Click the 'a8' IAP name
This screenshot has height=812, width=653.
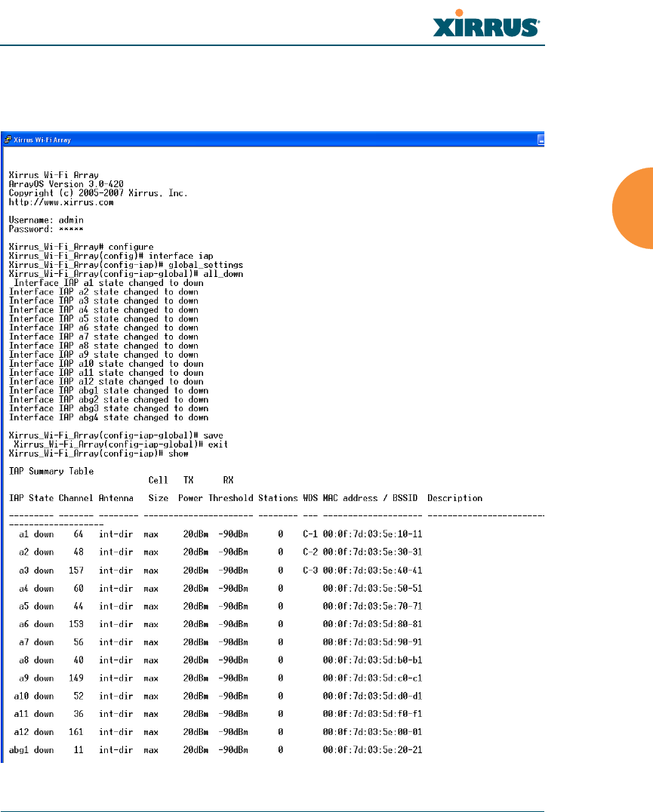click(24, 660)
